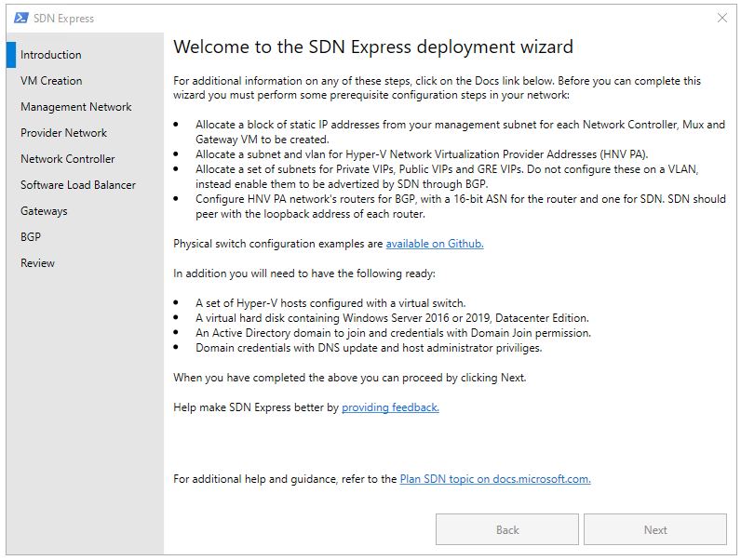
Task: Click the SDN Express PowerShell icon
Action: click(x=20, y=18)
